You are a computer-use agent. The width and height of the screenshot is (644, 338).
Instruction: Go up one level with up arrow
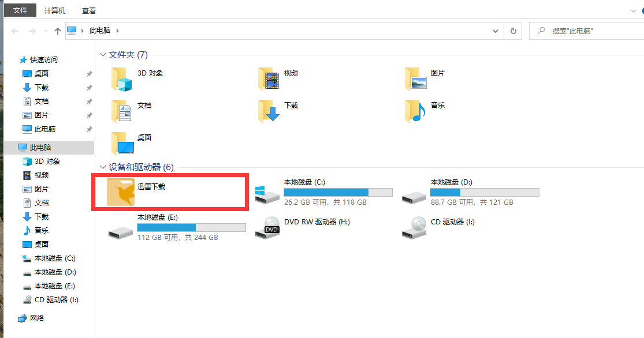click(57, 31)
